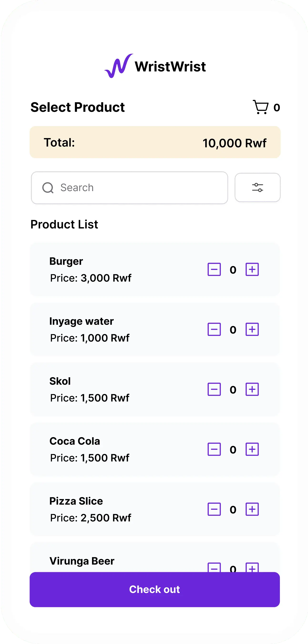Tap the Total amount banner
The height and width of the screenshot is (644, 308).
[x=155, y=142]
